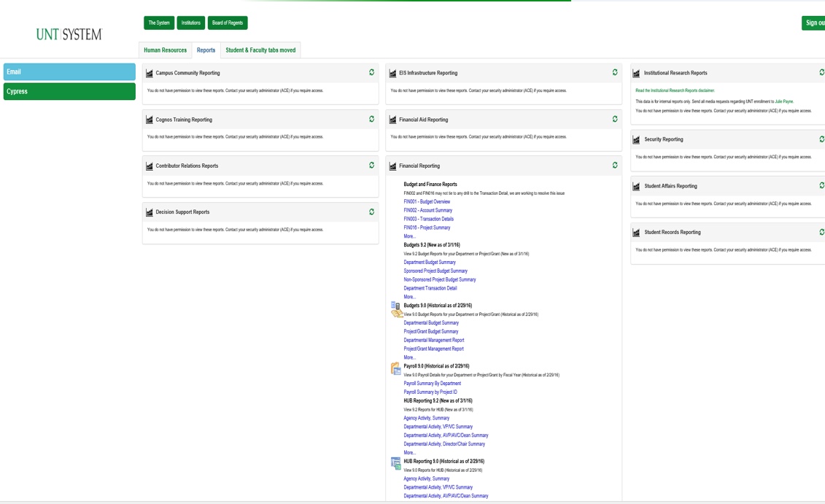Screen dimensions: 825x504
Task: Open the Departmental Budget Summary link
Action: (431, 322)
